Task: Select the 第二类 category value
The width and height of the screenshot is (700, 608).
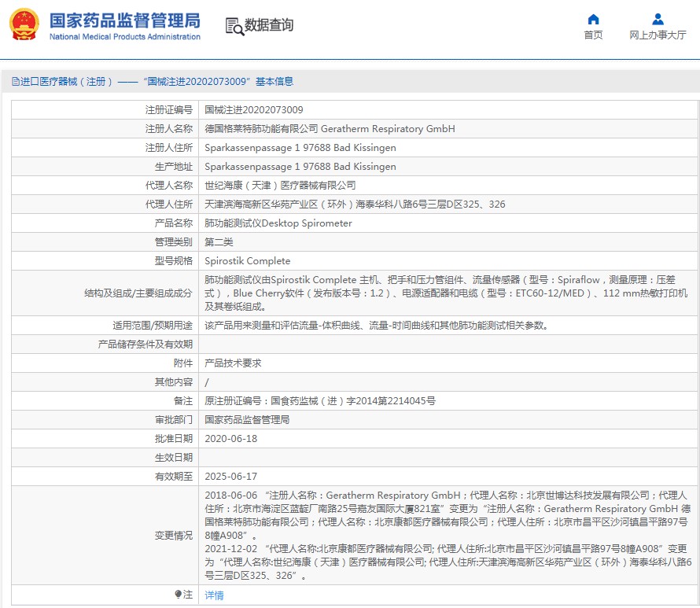Action: (219, 242)
